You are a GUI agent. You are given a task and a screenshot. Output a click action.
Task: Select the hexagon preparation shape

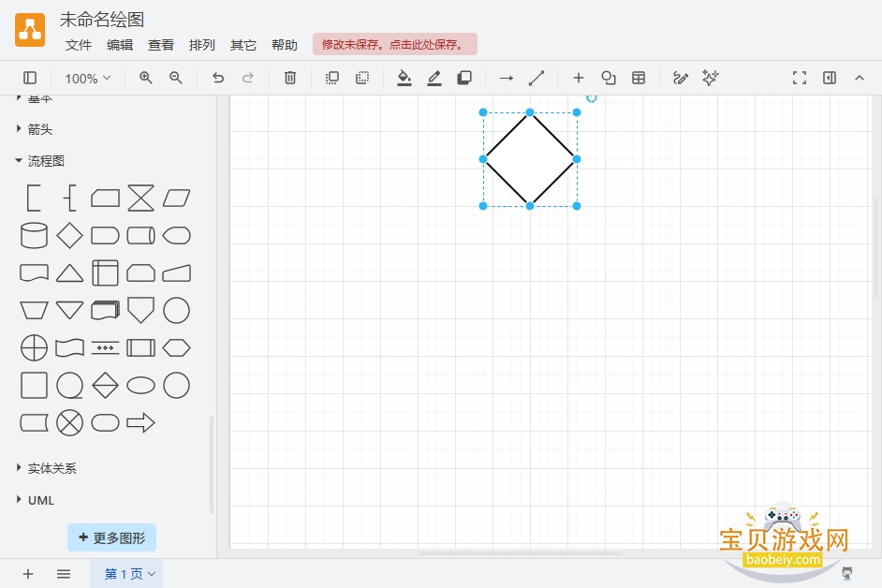coord(177,347)
